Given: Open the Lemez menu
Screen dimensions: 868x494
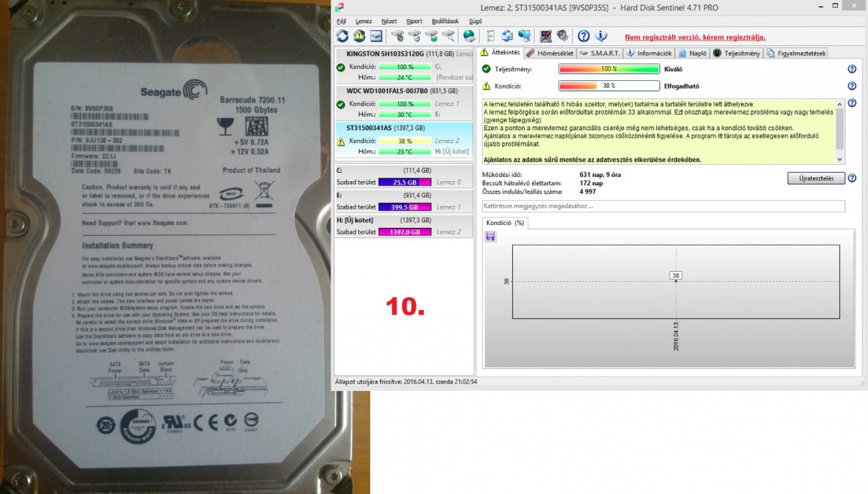Looking at the screenshot, I should (363, 21).
